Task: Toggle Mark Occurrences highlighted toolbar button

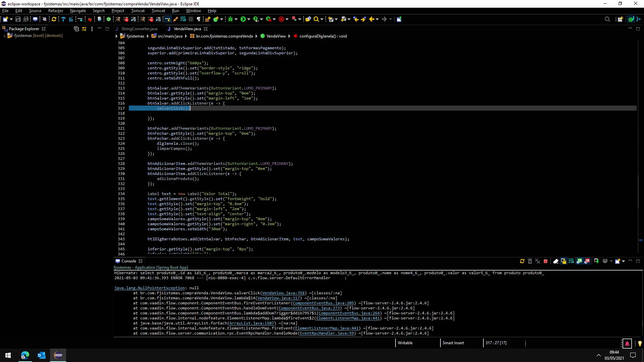Action: [x=167, y=19]
